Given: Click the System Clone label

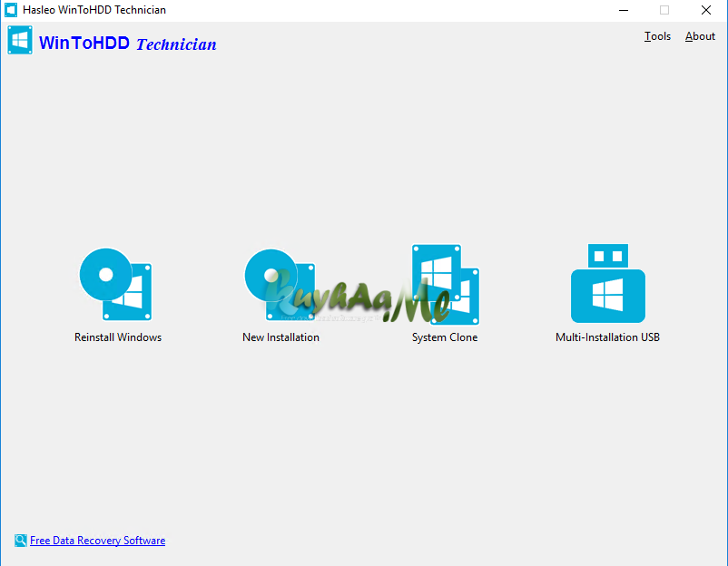Looking at the screenshot, I should (x=445, y=337).
